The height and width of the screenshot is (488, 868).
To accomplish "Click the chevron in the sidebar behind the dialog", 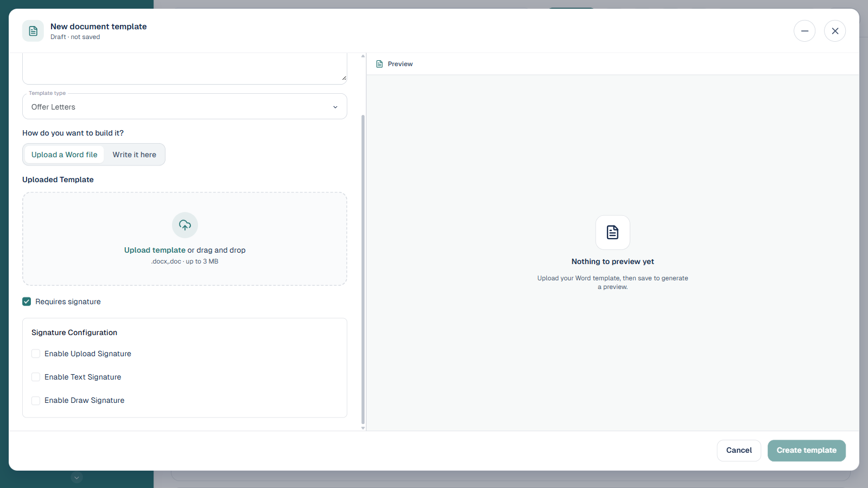I will 77,478.
